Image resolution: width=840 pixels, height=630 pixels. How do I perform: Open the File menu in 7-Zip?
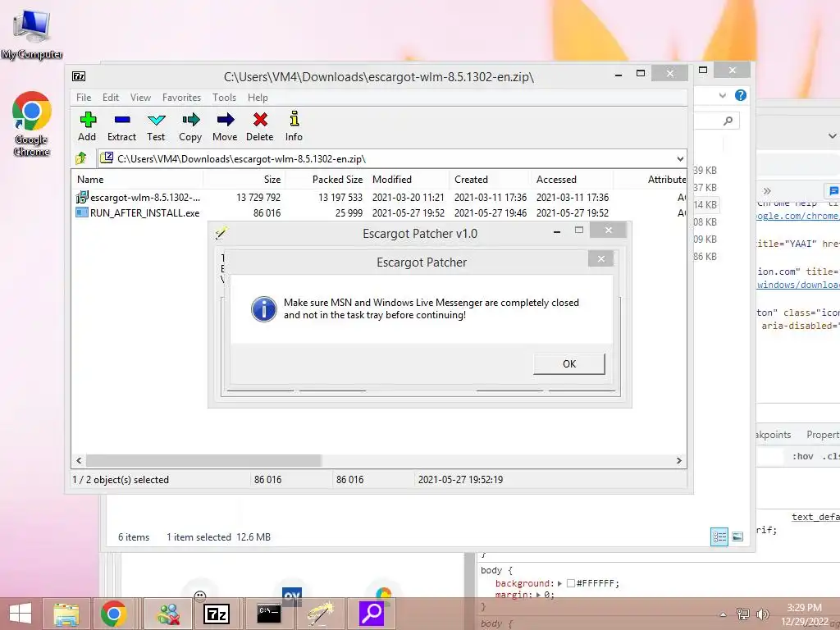click(x=84, y=98)
